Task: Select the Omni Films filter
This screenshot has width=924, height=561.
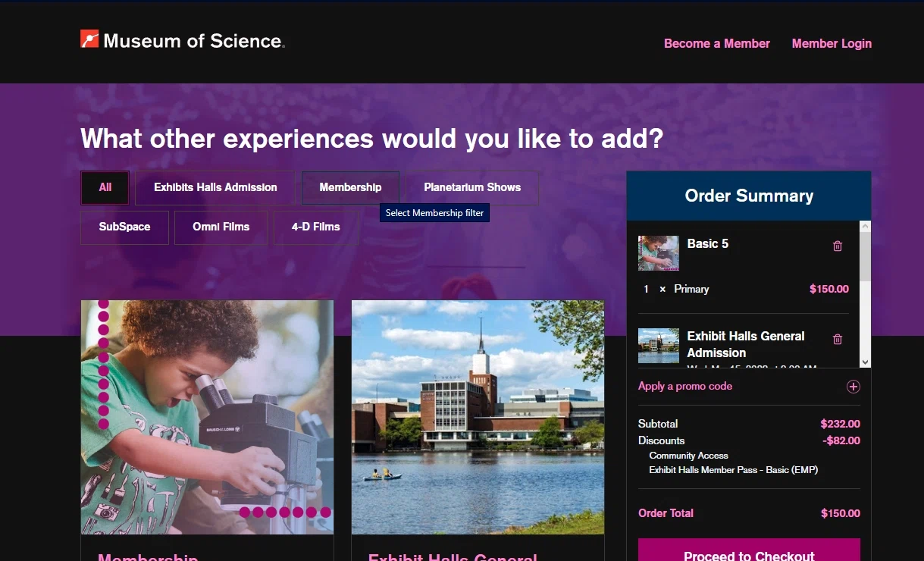Action: tap(221, 227)
